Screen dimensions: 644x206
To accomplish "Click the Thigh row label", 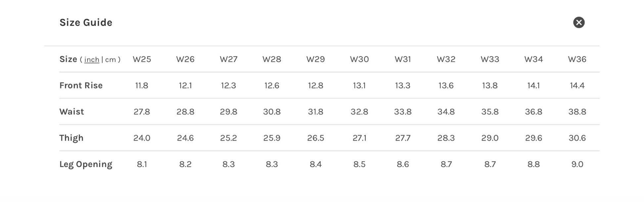I will click(71, 138).
